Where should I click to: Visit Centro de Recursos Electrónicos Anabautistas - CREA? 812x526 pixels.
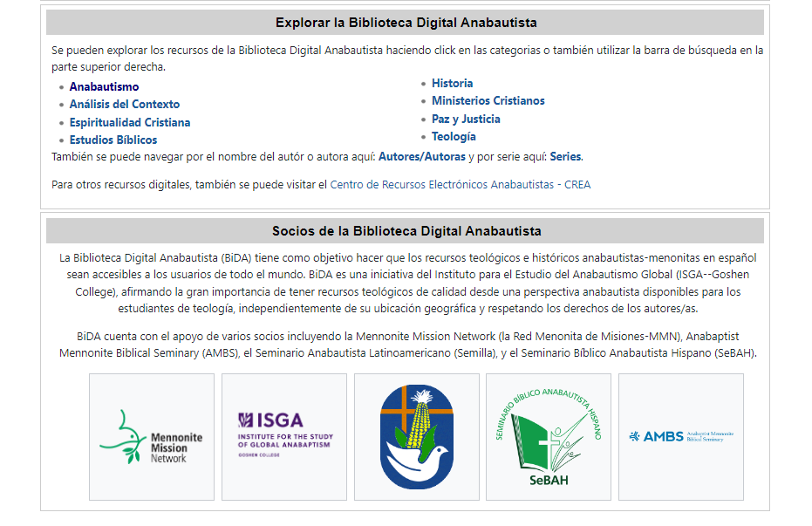pyautogui.click(x=460, y=184)
